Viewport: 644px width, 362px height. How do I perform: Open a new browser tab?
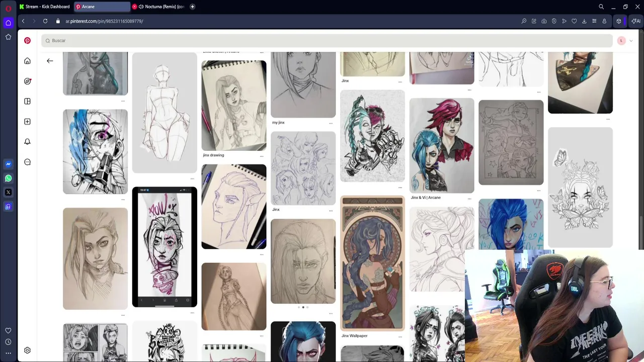coord(193,7)
